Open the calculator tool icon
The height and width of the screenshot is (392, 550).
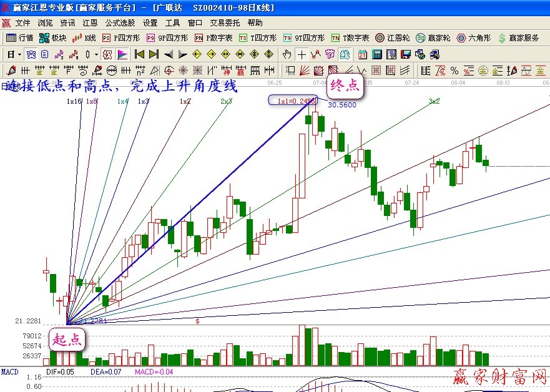coord(376,54)
